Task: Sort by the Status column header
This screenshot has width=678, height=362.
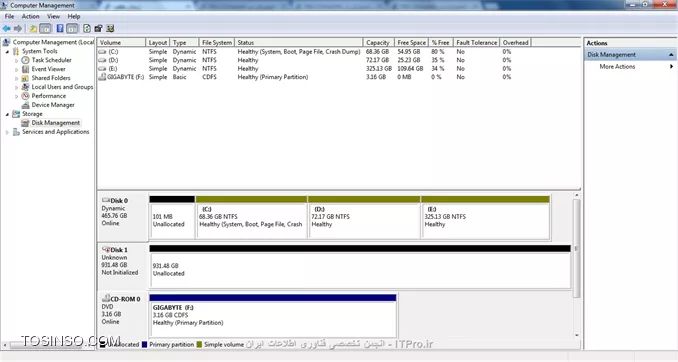Action: (x=299, y=42)
